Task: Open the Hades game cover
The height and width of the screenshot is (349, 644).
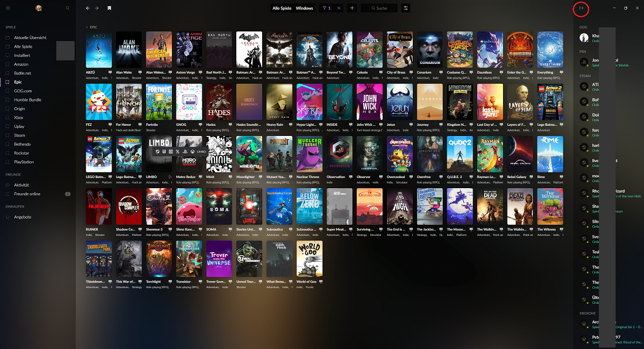Action: 219,102
